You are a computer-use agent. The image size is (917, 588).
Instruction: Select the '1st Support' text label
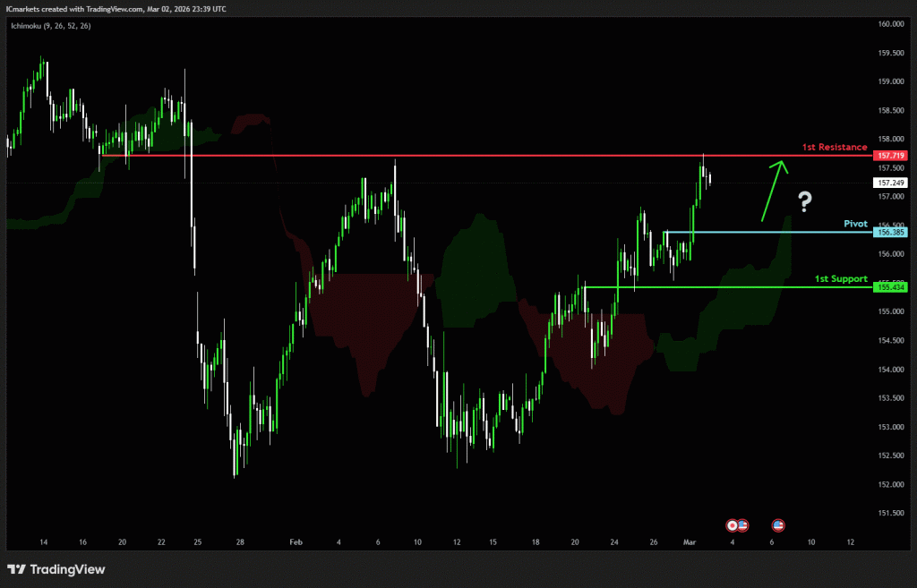click(x=840, y=278)
